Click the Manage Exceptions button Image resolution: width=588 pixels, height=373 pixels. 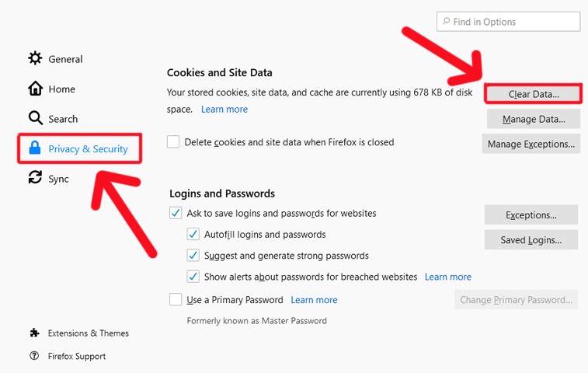coord(531,144)
